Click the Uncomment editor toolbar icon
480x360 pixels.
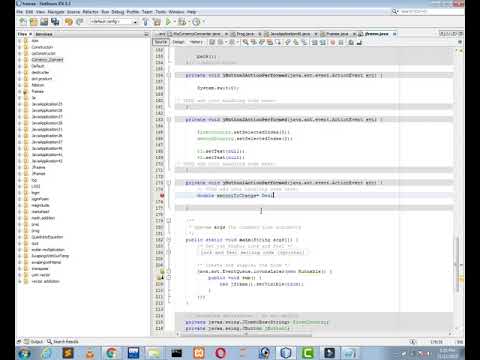359,42
